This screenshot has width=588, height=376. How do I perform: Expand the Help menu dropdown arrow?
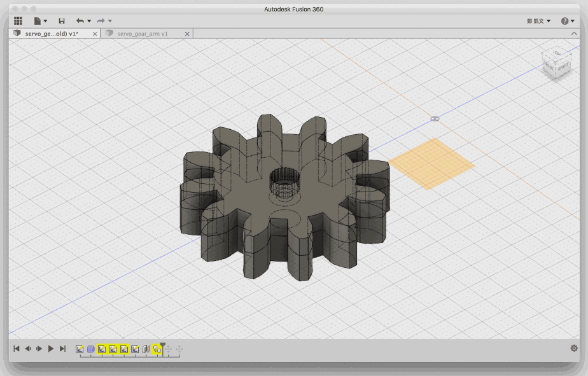[x=573, y=21]
